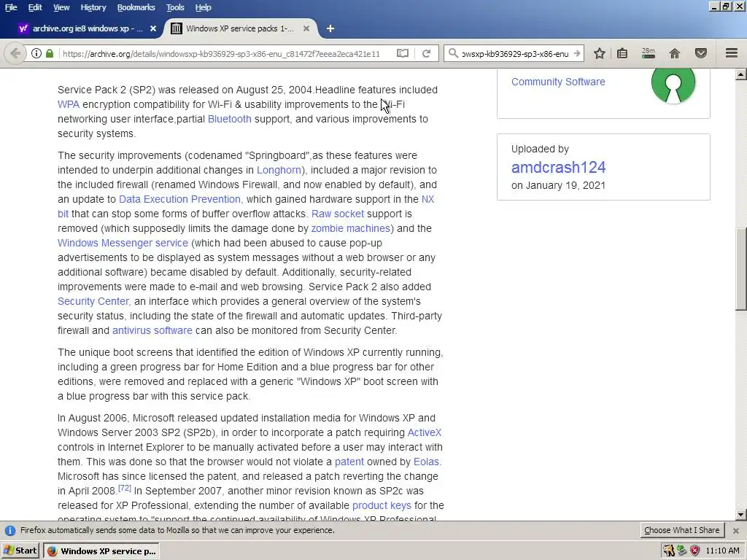Open the Bookmarks menu
Image resolution: width=747 pixels, height=560 pixels.
[136, 7]
